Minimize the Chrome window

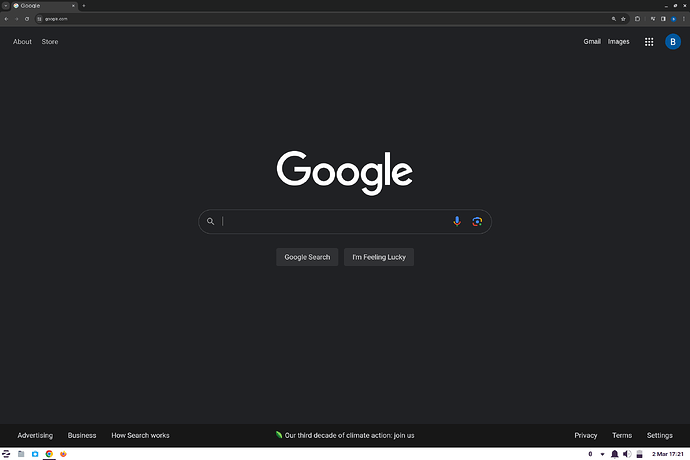tap(666, 6)
